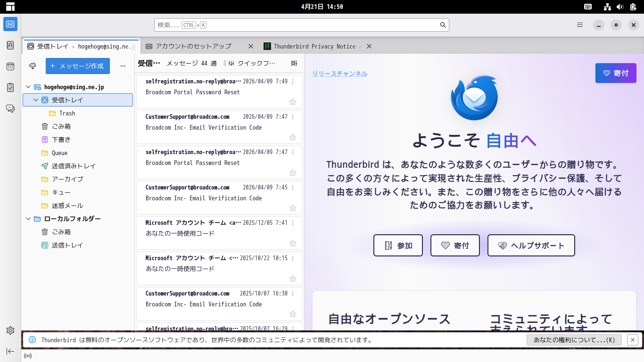Open three-dot menu on CustomerSupport 2026/04/09 7:47 message
Viewport: 644px width, 362px height.
(x=293, y=117)
